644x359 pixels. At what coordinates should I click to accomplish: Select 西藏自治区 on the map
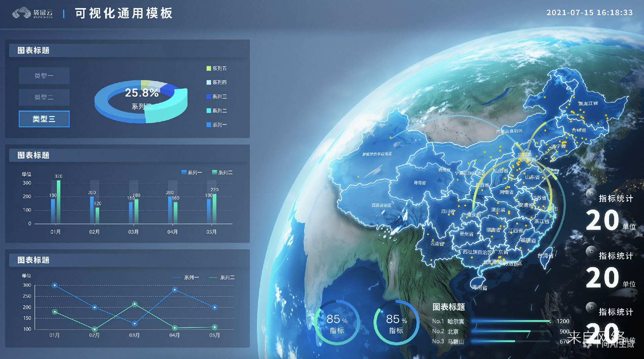point(381,205)
